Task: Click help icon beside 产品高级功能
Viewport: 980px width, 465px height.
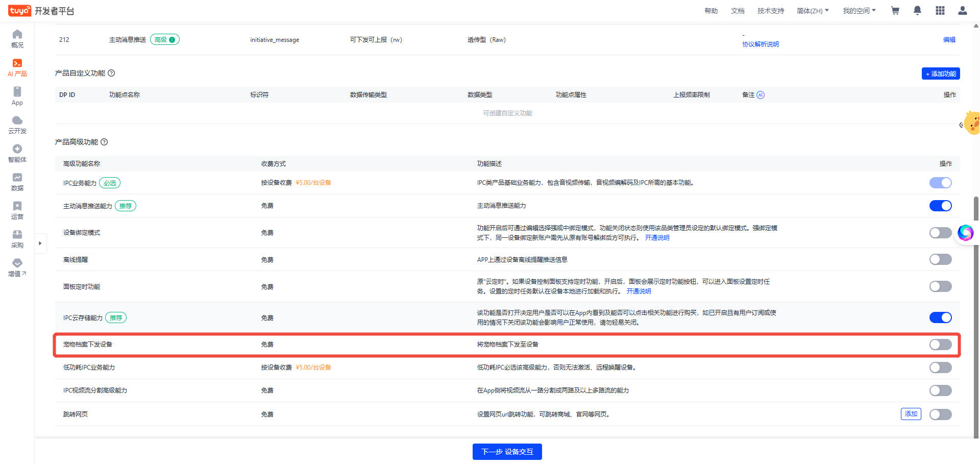Action: 104,142
